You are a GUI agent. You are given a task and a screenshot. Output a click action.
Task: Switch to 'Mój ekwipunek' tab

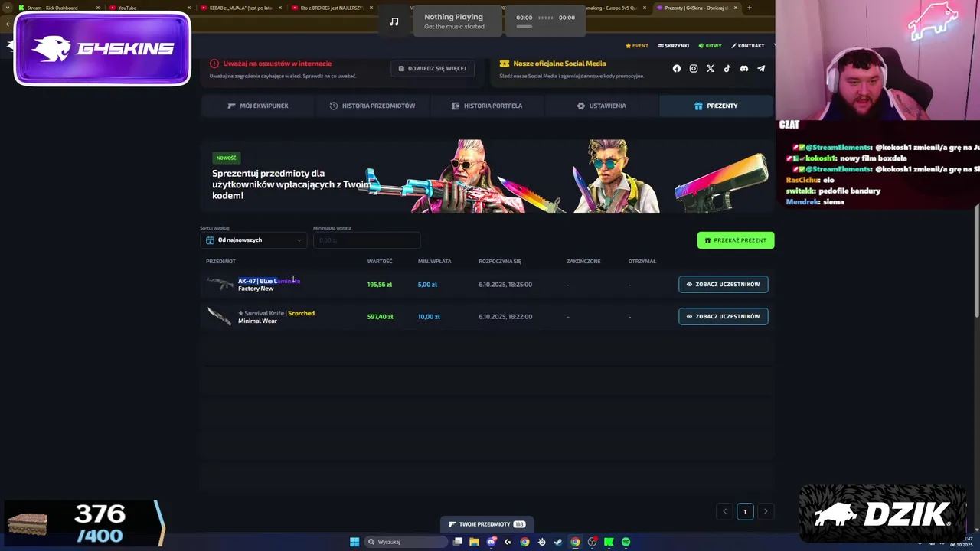point(258,106)
